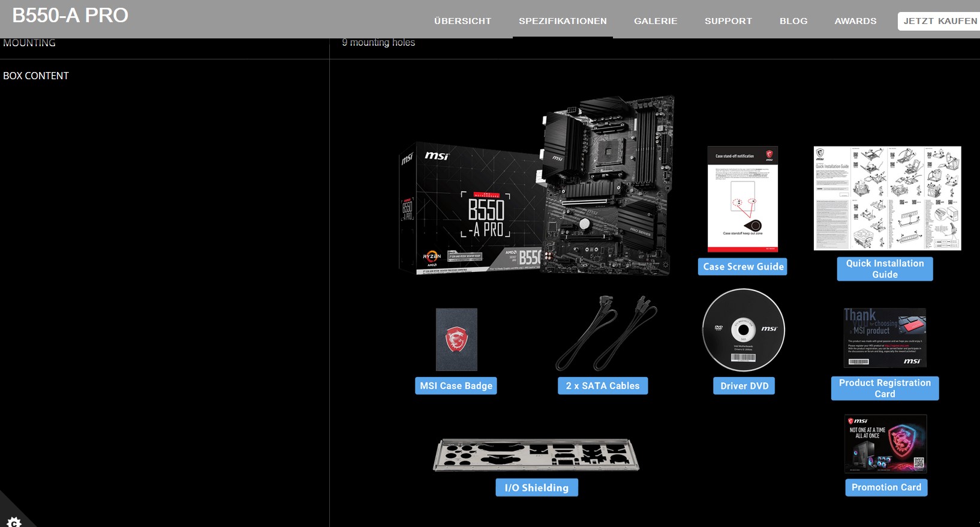The height and width of the screenshot is (527, 980).
Task: Click the Driver DVD label
Action: 744,386
